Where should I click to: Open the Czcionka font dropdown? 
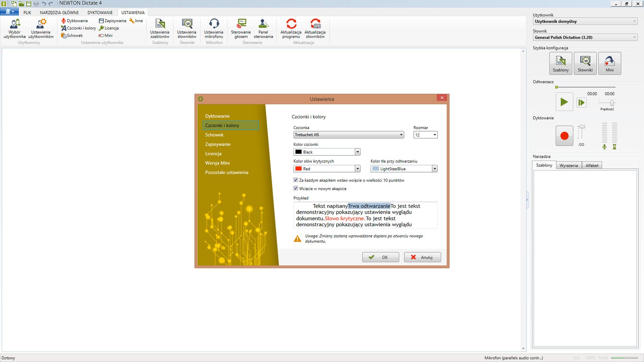point(349,135)
